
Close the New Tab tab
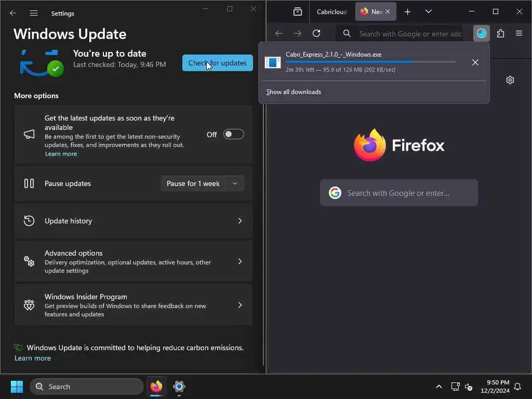388,12
